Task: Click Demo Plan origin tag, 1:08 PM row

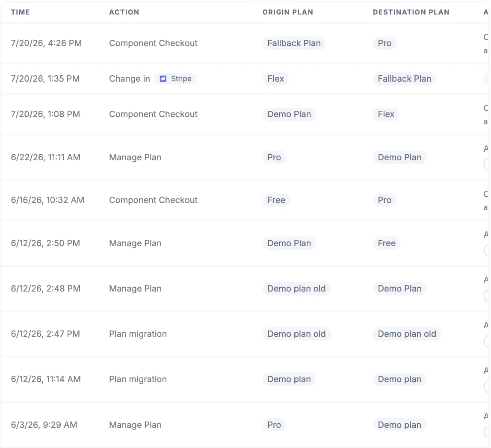Action: point(289,114)
